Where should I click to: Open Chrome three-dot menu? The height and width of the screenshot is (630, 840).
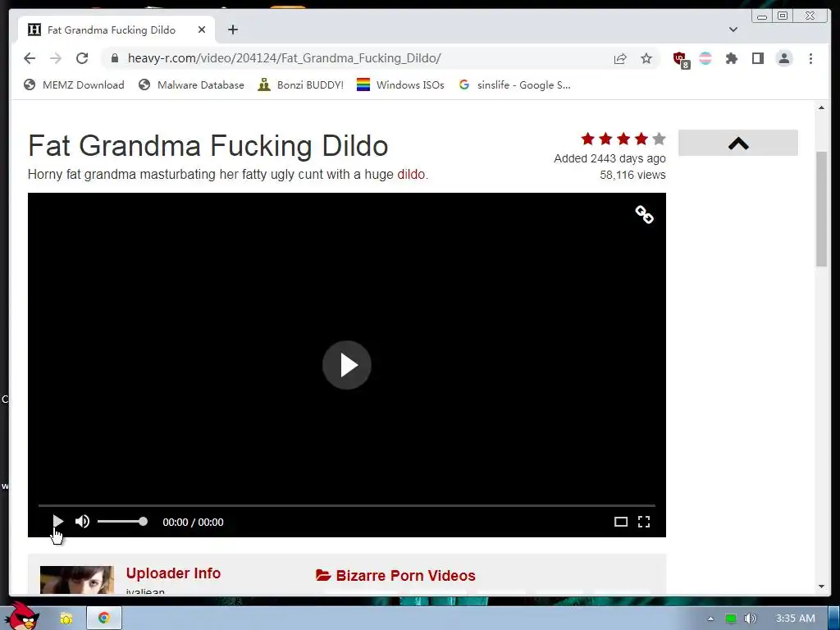point(810,58)
